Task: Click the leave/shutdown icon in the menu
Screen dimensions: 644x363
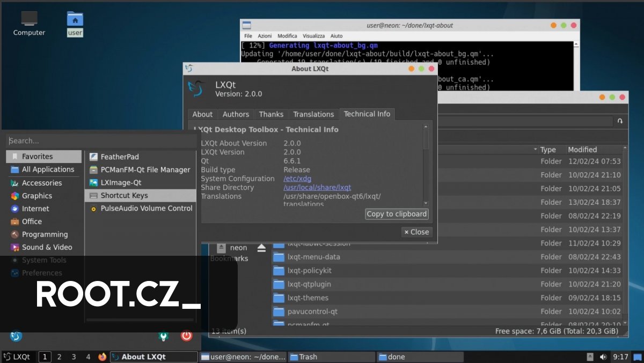Action: [186, 336]
